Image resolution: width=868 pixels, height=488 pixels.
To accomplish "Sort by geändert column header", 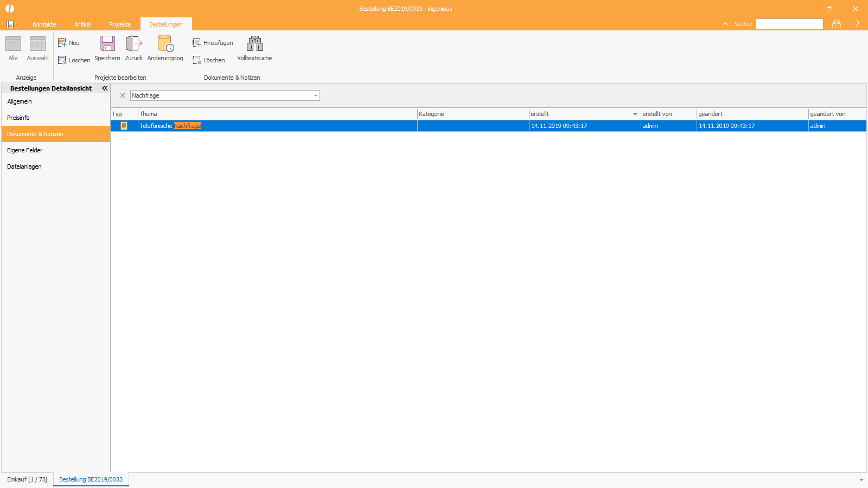I will (752, 114).
